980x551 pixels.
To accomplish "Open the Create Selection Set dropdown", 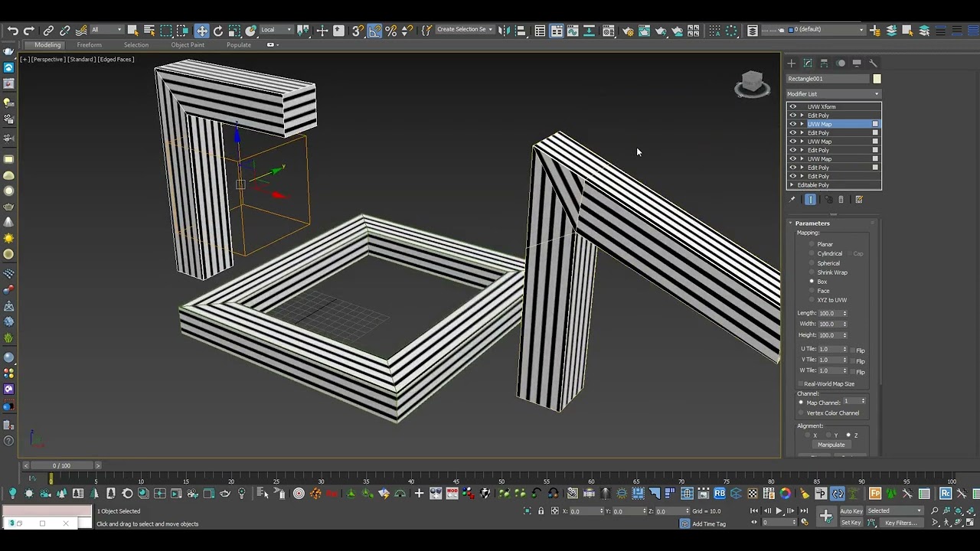I will click(464, 30).
